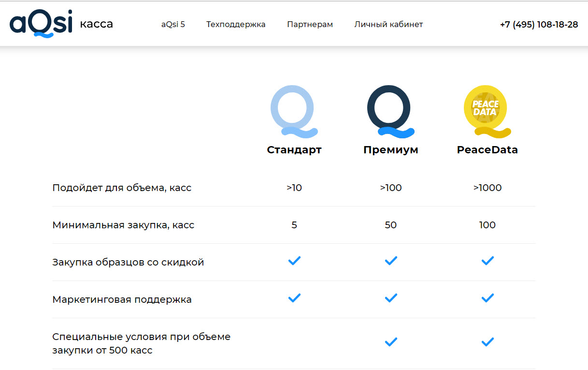Click the aQsi logo in the header

coord(41,24)
